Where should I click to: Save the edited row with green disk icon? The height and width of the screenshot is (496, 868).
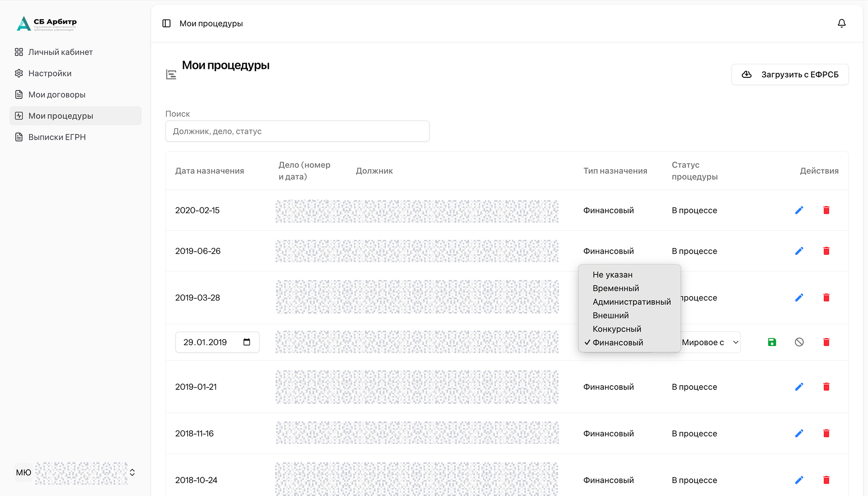pyautogui.click(x=772, y=342)
